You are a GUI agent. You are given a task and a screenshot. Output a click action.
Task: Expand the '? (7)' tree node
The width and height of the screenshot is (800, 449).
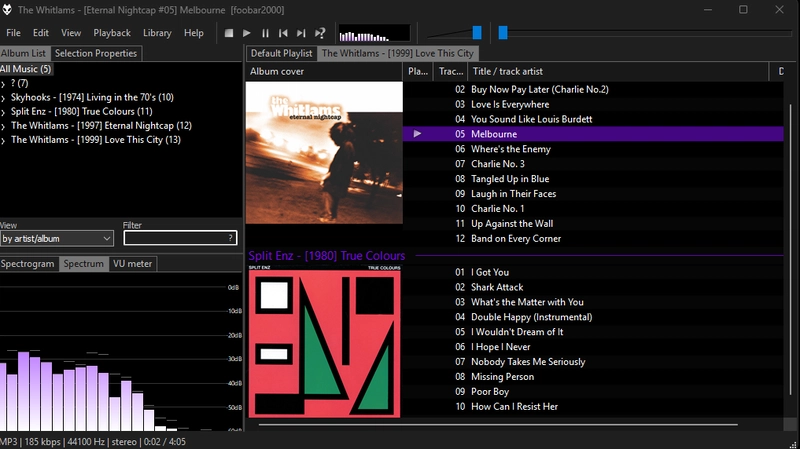3,84
